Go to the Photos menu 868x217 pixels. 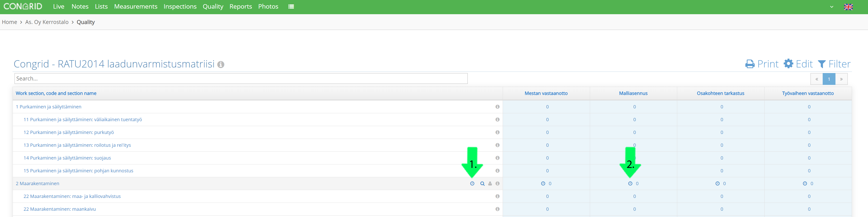click(268, 7)
